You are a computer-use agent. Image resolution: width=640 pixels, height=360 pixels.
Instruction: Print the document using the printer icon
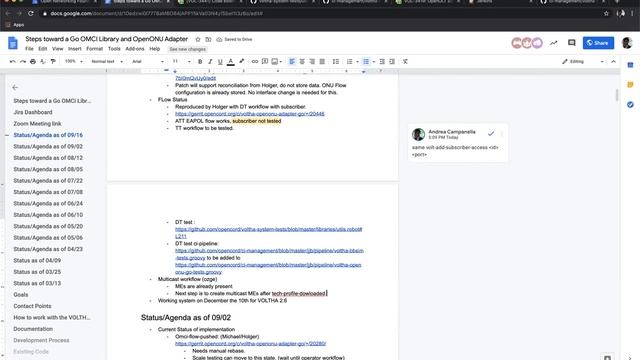pos(33,62)
